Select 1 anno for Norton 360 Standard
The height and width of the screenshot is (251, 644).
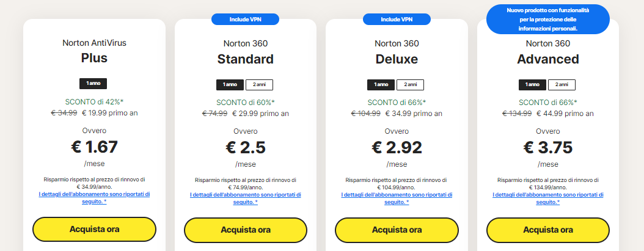coord(230,85)
